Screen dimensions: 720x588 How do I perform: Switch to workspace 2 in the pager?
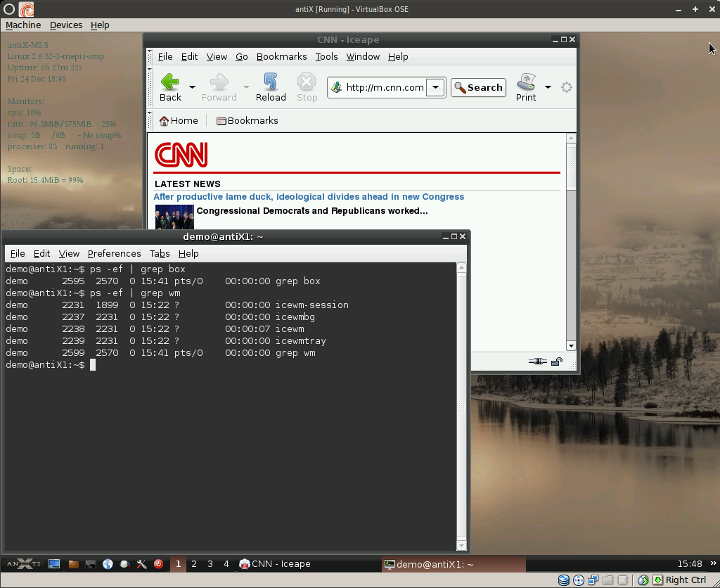195,563
